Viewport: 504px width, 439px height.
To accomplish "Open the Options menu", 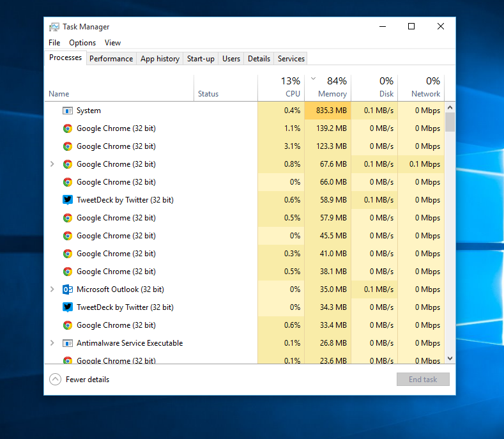I will click(x=82, y=43).
